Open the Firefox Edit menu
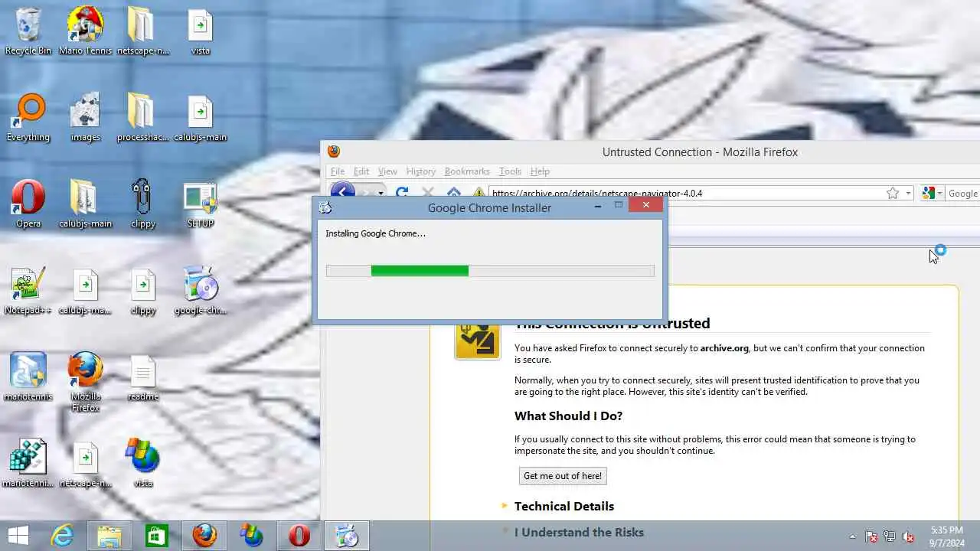 pos(361,171)
